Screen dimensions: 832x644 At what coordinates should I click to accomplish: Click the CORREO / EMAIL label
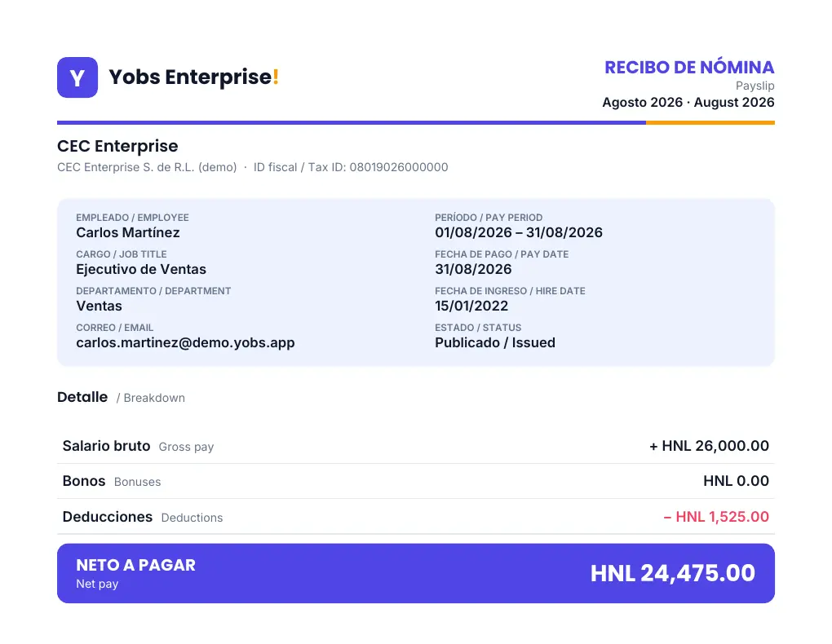coord(114,328)
